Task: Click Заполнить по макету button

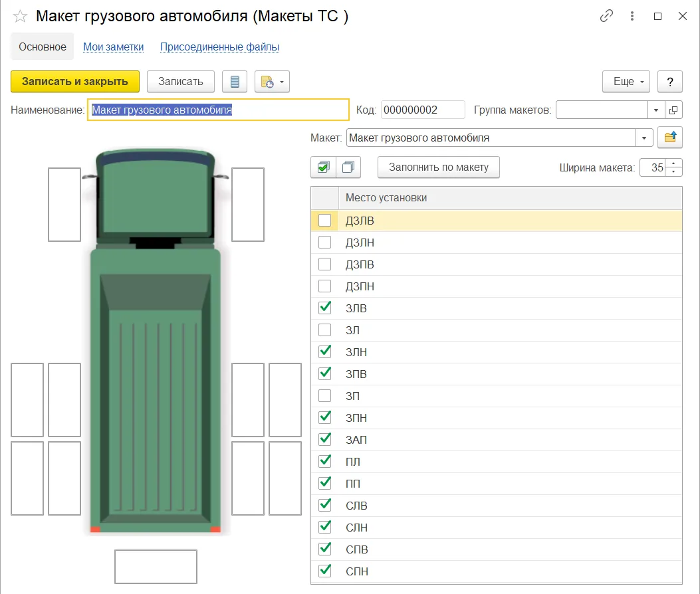Action: (438, 167)
